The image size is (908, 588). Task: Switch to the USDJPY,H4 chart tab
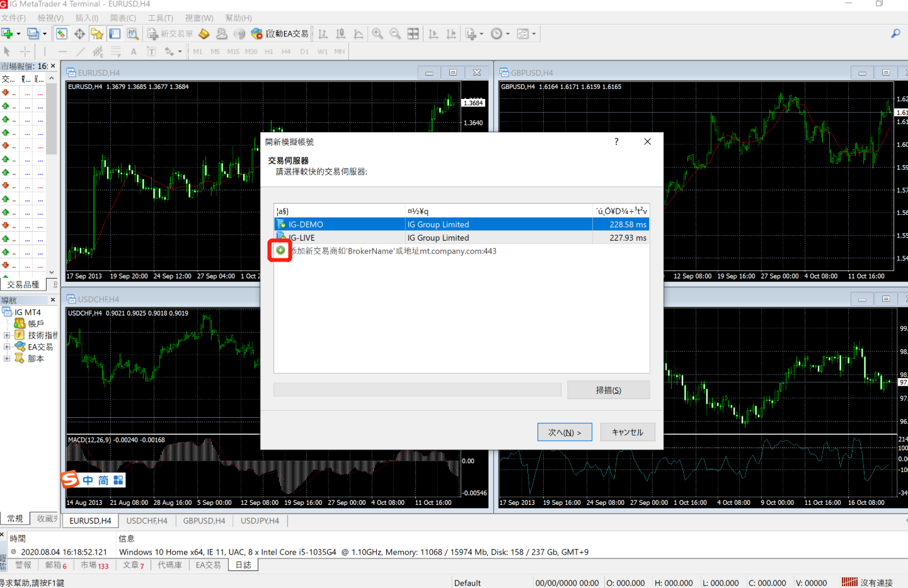(260, 521)
